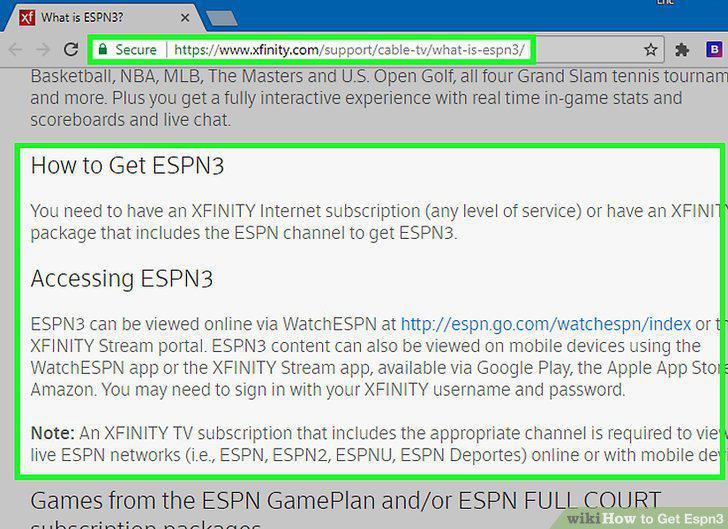Viewport: 728px width, 529px height.
Task: Click the Xfinity favicon on the tab
Action: pyautogui.click(x=27, y=18)
